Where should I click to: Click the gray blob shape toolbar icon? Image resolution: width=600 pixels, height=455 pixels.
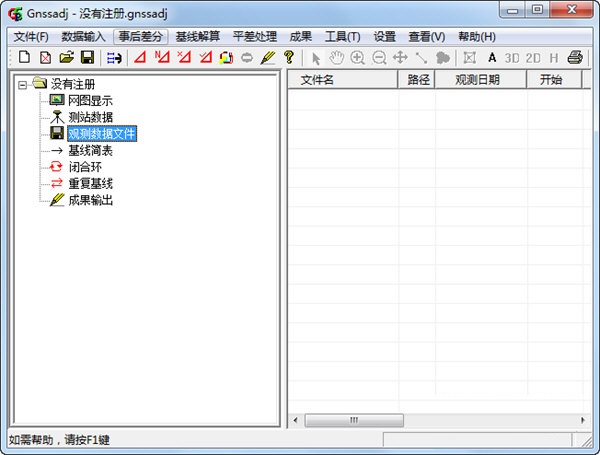click(x=443, y=58)
